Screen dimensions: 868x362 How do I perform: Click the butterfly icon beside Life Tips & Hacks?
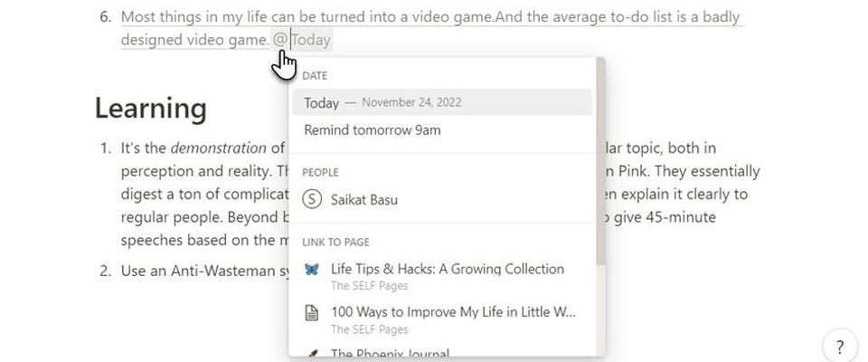point(312,270)
